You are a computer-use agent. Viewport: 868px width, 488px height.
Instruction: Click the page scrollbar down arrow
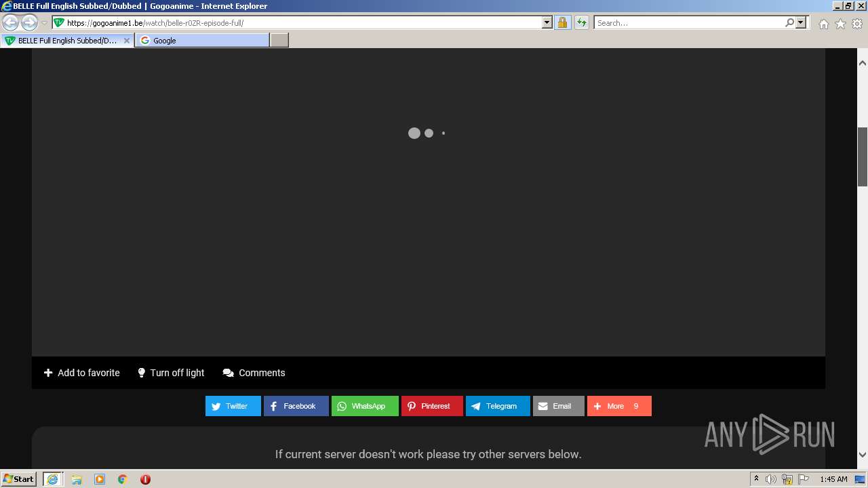tap(863, 455)
